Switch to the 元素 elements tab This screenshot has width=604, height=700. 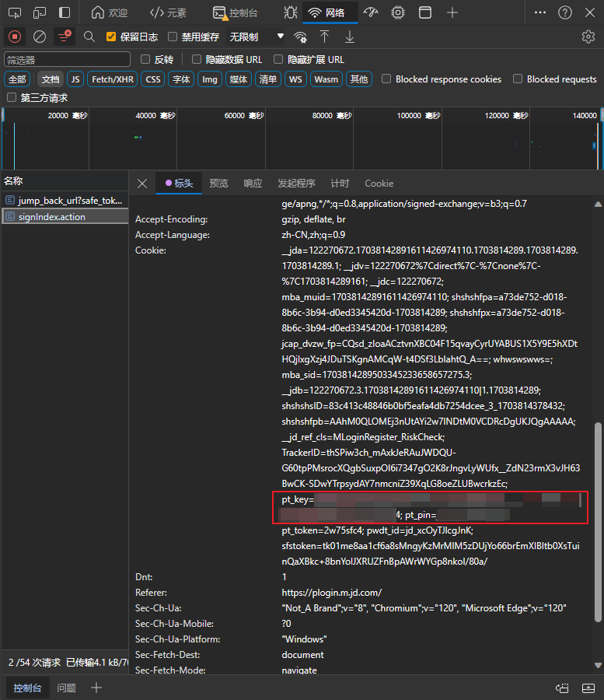tap(168, 12)
